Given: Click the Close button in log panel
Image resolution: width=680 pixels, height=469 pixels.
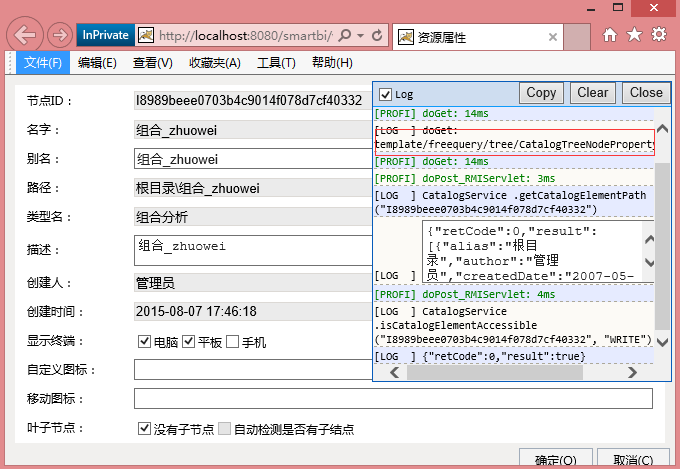Looking at the screenshot, I should pyautogui.click(x=646, y=93).
